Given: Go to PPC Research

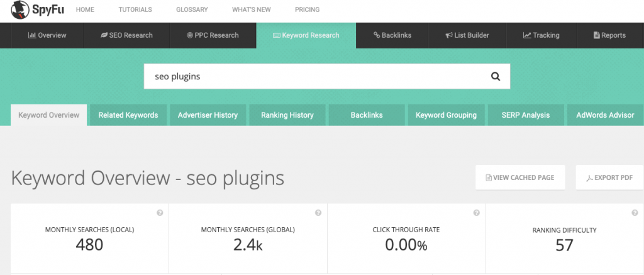Looking at the screenshot, I should (213, 35).
